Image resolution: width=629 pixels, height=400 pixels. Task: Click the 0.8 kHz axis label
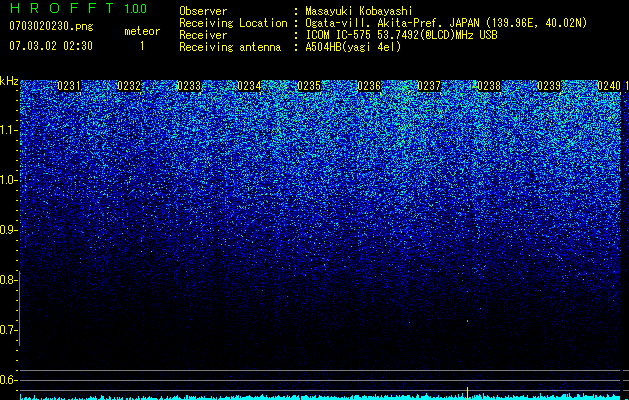click(8, 280)
